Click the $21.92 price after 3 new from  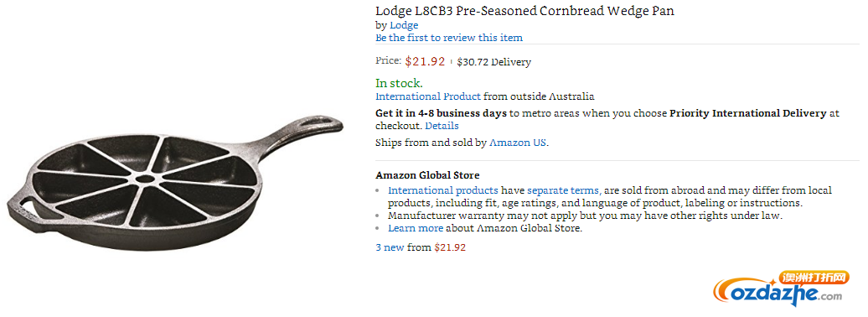click(450, 247)
